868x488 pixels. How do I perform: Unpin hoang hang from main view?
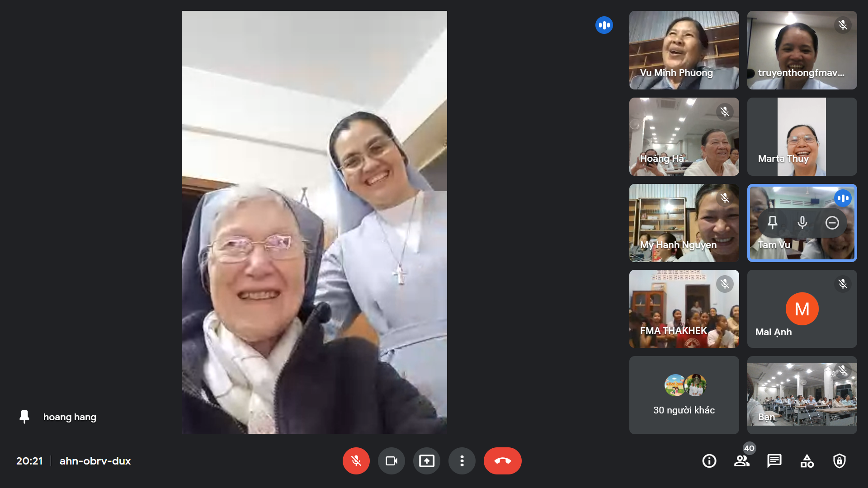[x=24, y=417]
